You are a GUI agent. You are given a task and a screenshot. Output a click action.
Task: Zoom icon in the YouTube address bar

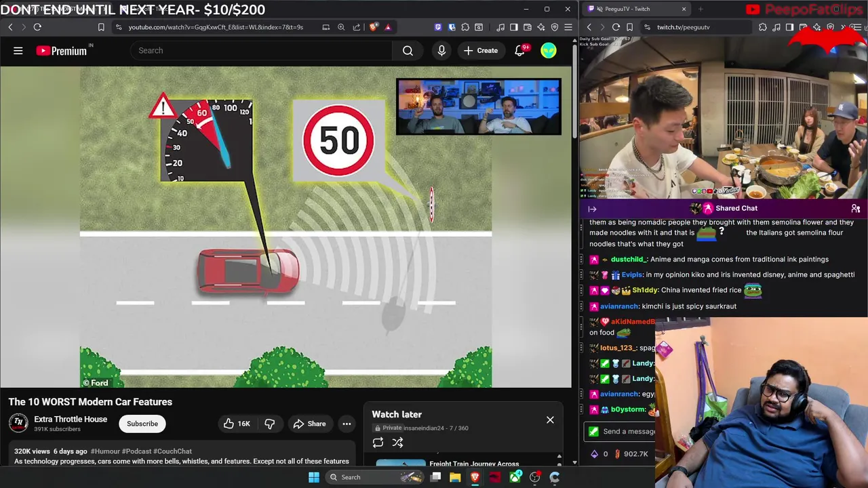[x=341, y=27]
